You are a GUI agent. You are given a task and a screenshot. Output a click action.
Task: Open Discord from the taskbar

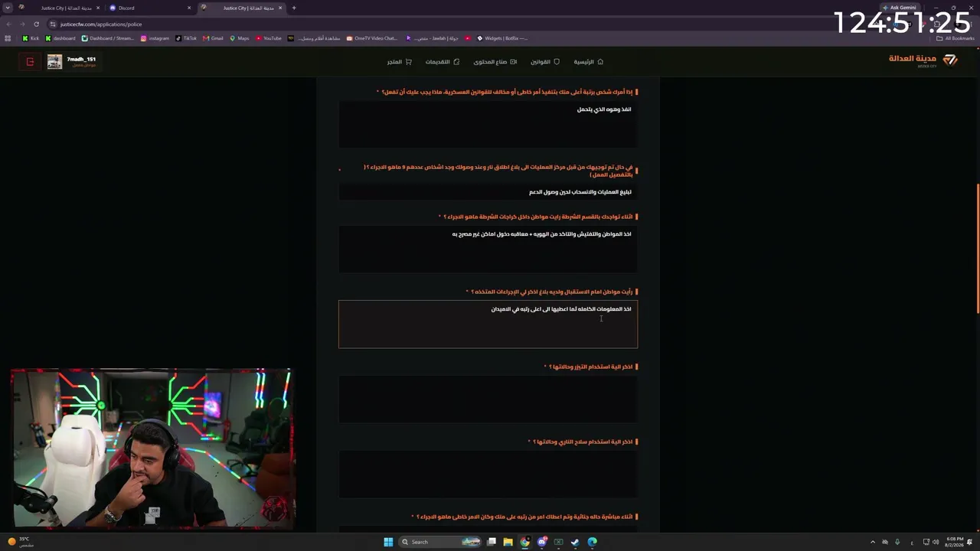pos(541,542)
